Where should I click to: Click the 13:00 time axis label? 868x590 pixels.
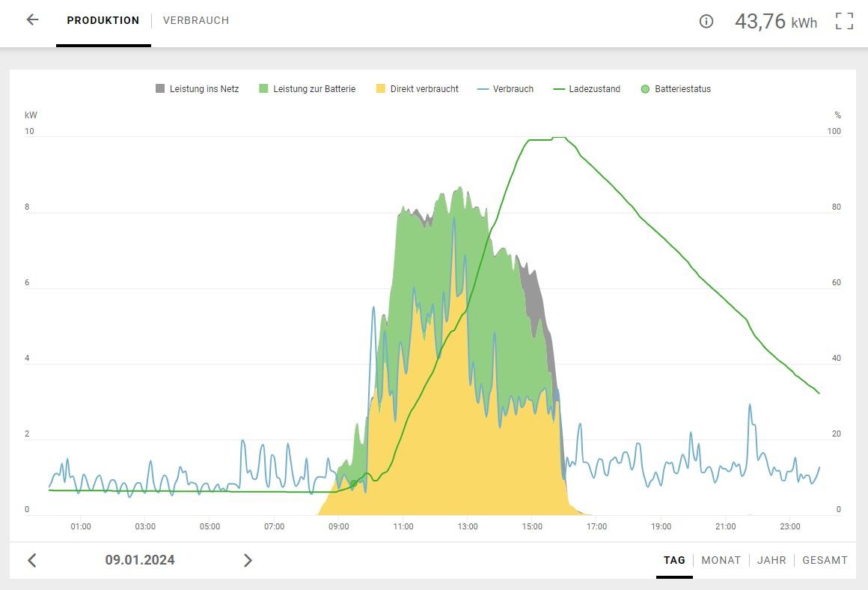point(468,526)
